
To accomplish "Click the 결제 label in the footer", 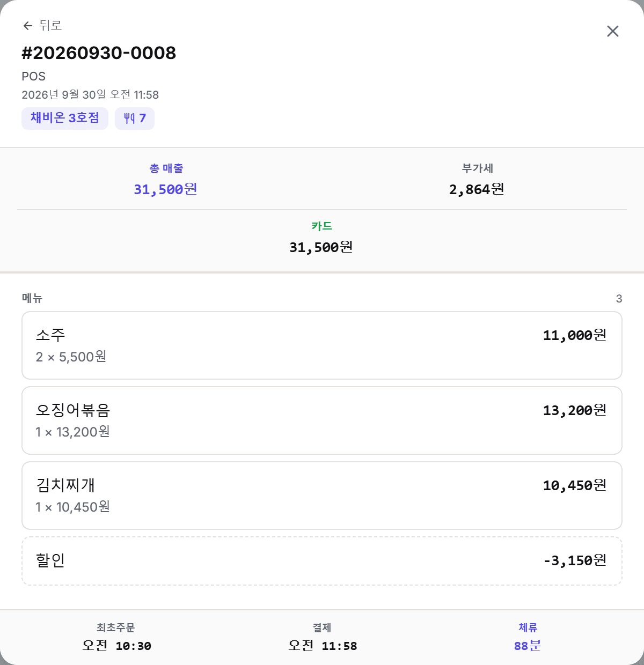I will (x=322, y=627).
